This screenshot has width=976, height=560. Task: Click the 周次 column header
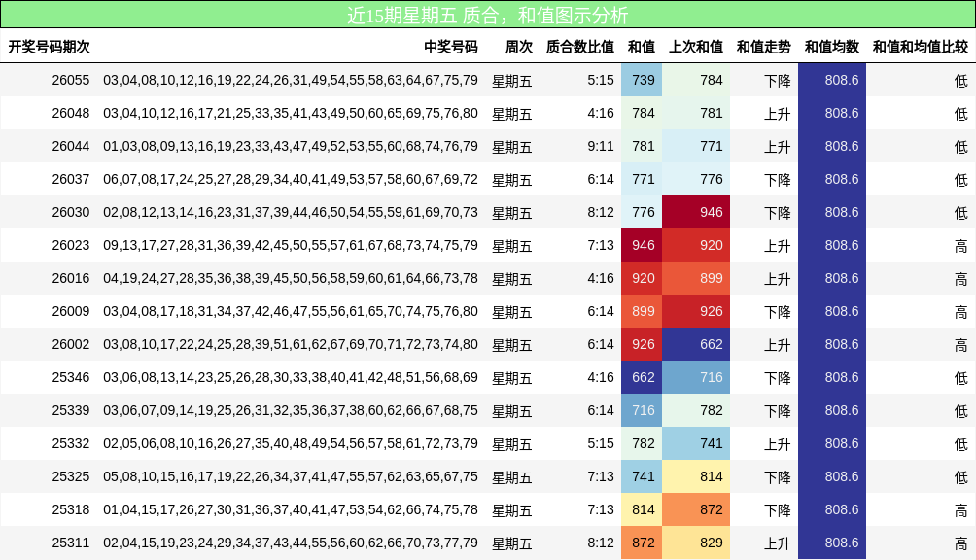(515, 45)
